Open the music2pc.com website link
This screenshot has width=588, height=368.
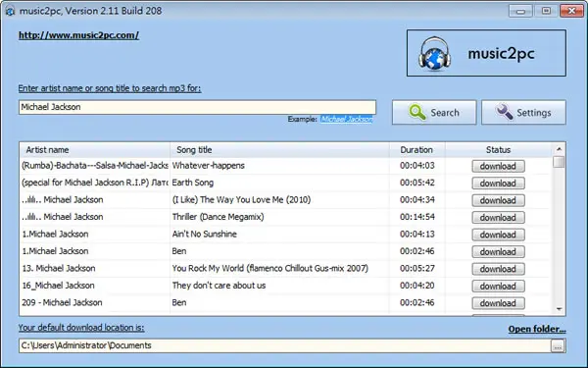[78, 35]
